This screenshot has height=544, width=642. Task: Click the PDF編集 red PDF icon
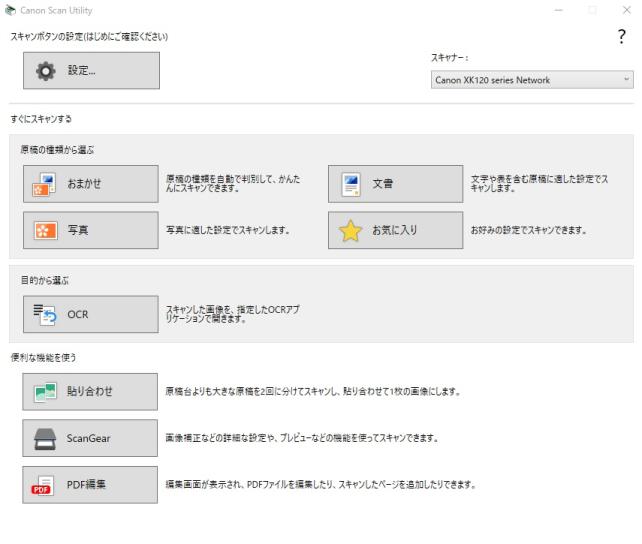(x=42, y=485)
